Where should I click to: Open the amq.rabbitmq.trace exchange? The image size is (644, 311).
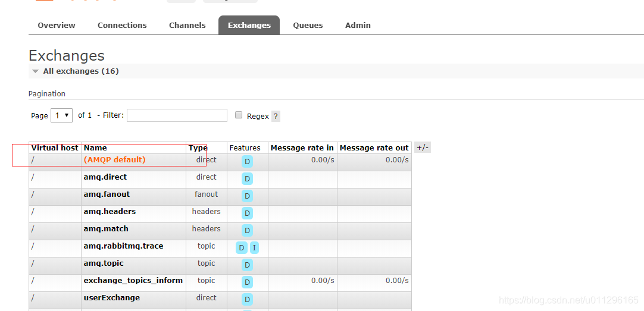coord(123,246)
